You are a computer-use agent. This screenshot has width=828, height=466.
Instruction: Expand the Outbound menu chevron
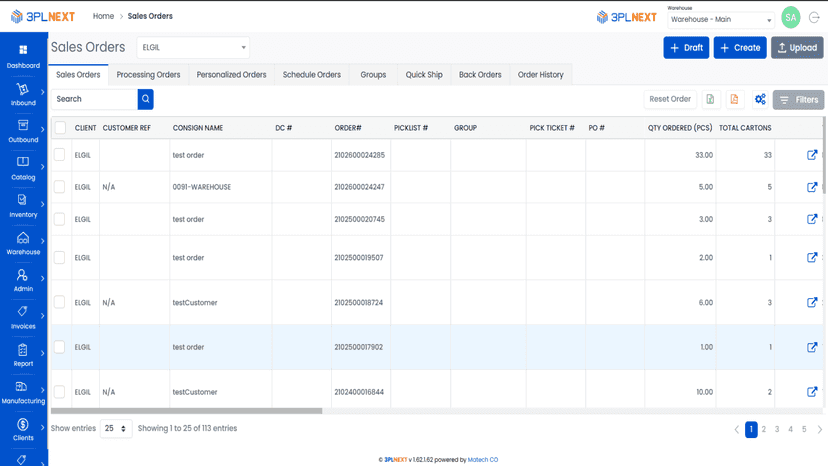pos(42,129)
